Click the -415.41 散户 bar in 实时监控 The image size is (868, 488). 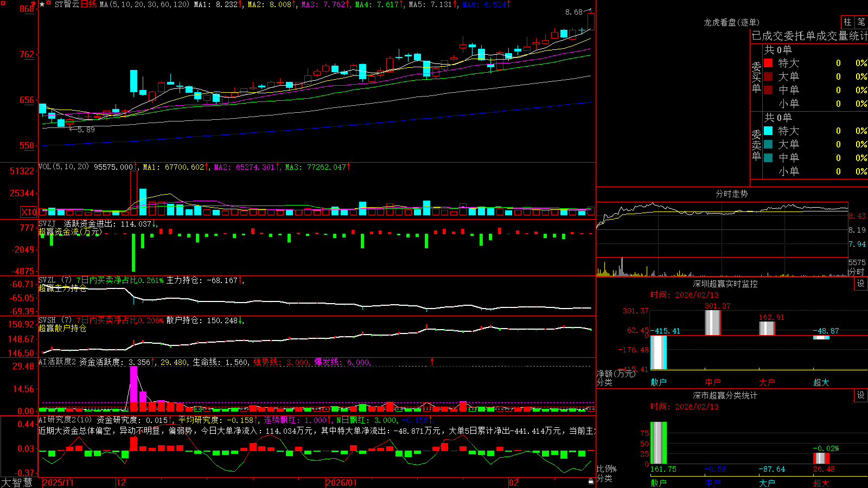659,352
